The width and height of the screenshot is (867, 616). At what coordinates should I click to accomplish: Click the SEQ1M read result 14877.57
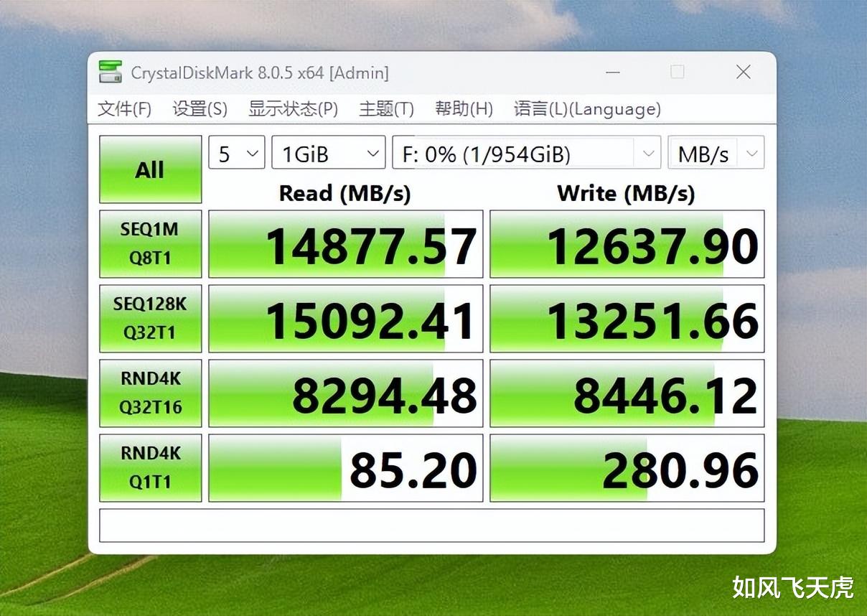click(346, 244)
